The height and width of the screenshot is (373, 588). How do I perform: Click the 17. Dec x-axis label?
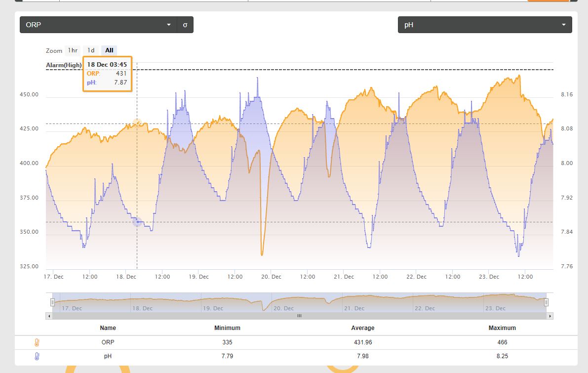click(54, 277)
